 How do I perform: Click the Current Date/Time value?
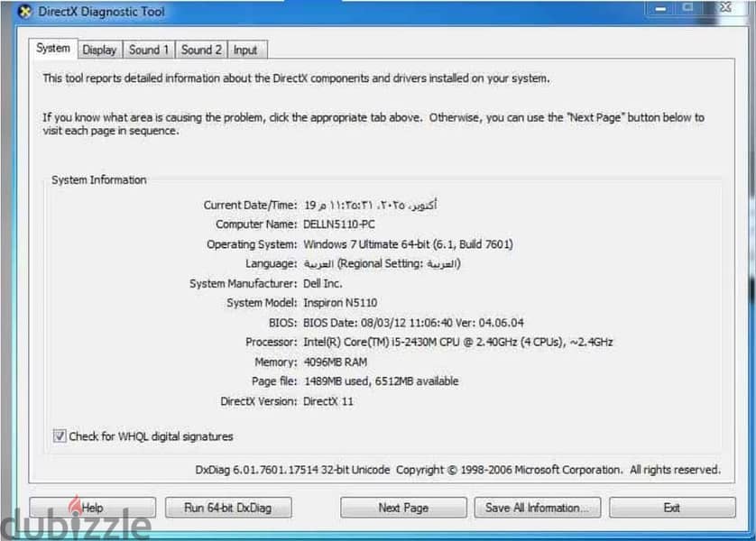click(x=370, y=206)
